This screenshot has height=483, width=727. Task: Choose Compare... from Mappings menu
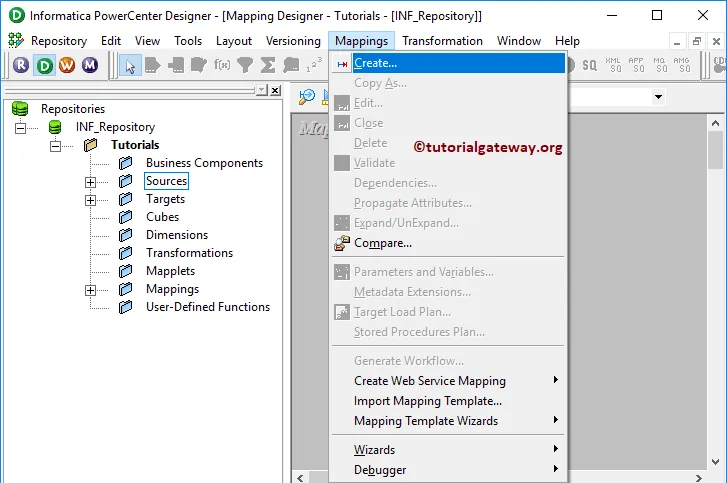[x=448, y=243]
